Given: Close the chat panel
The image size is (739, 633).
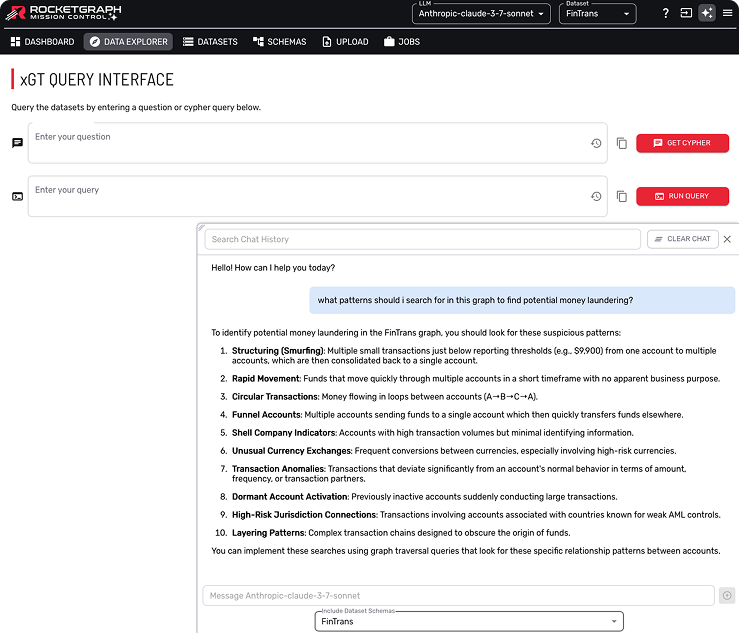Looking at the screenshot, I should (x=727, y=239).
